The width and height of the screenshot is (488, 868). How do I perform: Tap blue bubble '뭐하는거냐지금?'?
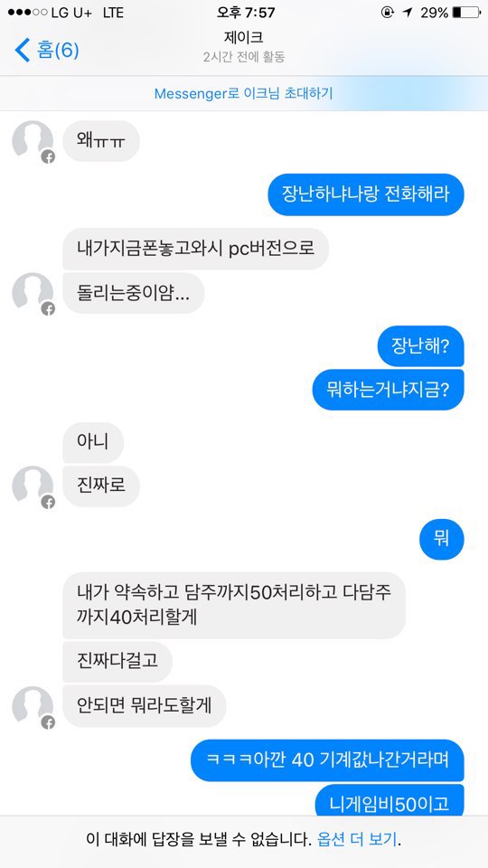[x=388, y=390]
